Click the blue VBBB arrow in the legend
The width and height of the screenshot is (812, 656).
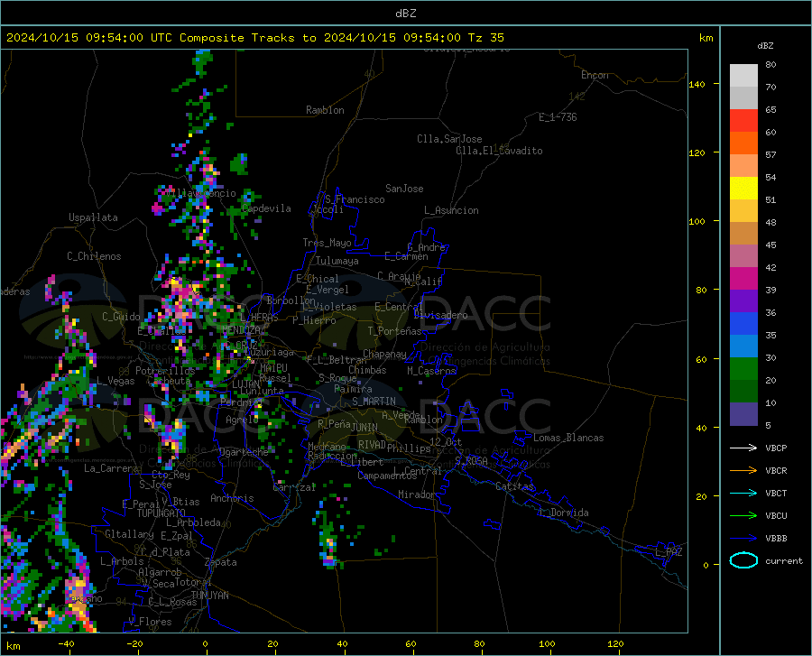coord(743,539)
